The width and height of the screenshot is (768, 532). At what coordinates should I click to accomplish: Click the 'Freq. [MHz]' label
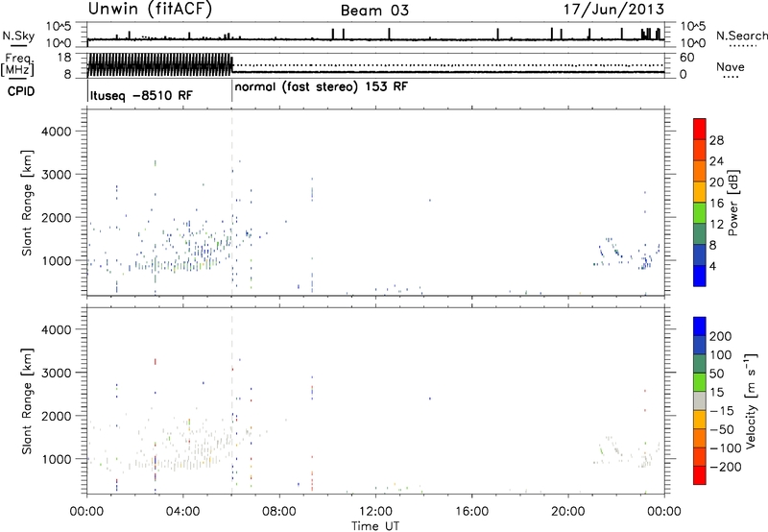coord(17,65)
